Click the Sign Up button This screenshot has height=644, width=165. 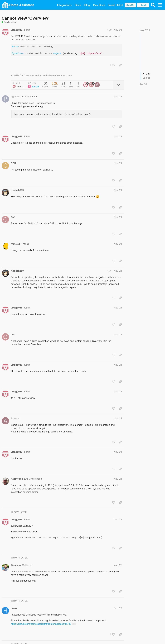tap(130, 5)
